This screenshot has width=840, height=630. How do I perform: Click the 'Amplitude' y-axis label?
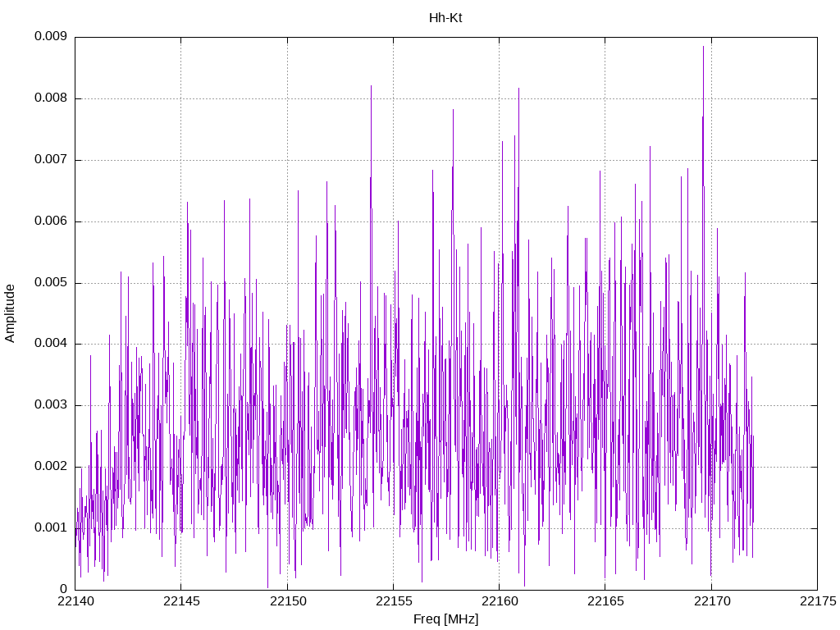click(x=10, y=313)
